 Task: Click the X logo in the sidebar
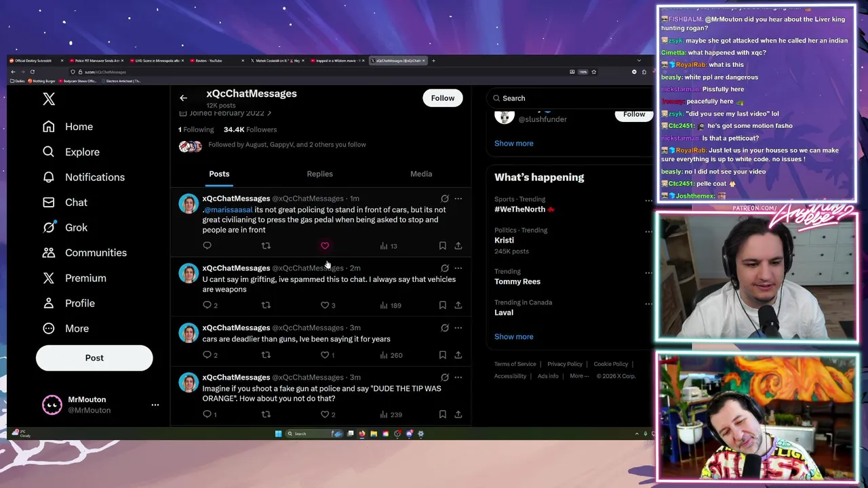point(49,99)
